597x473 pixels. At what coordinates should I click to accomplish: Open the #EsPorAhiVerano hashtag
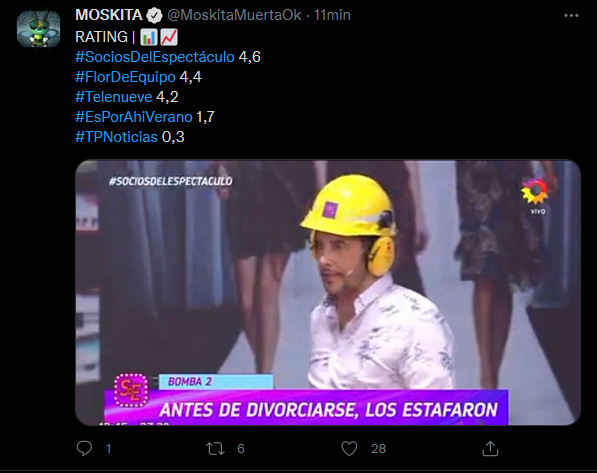pos(134,117)
